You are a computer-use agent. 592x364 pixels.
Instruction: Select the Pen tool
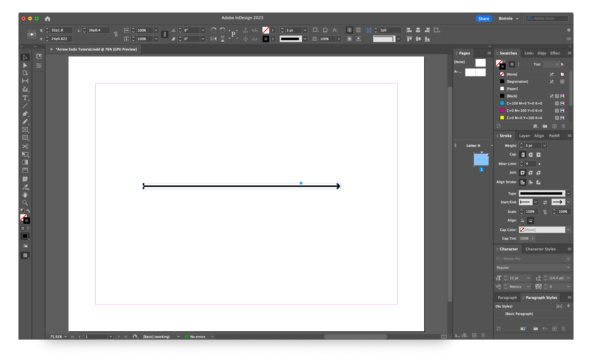click(x=25, y=114)
